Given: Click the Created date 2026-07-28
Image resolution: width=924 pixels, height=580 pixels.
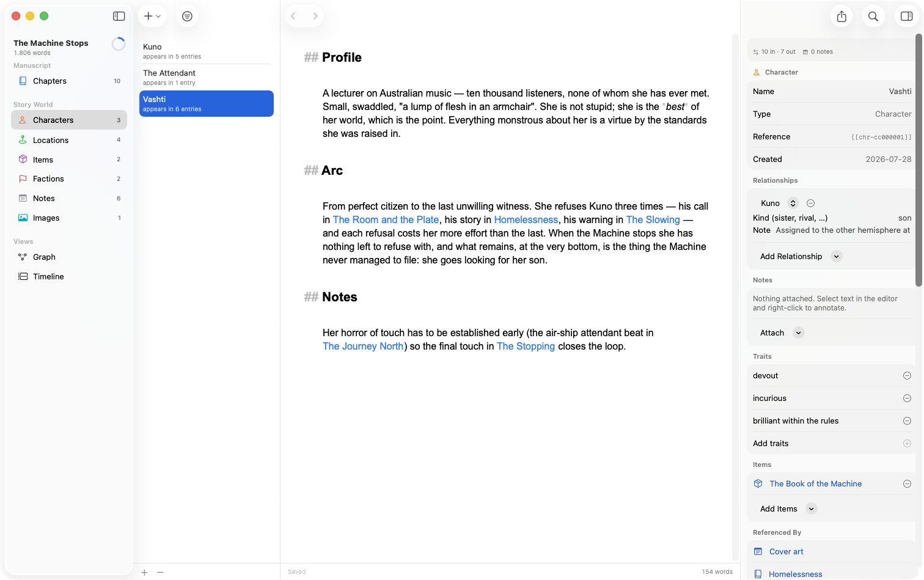Looking at the screenshot, I should coord(889,160).
